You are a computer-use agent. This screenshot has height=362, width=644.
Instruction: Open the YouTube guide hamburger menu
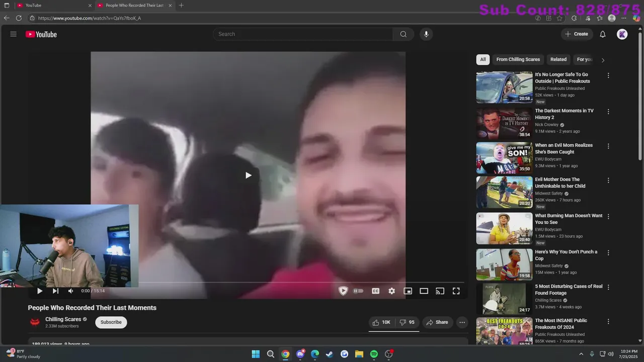coord(14,34)
